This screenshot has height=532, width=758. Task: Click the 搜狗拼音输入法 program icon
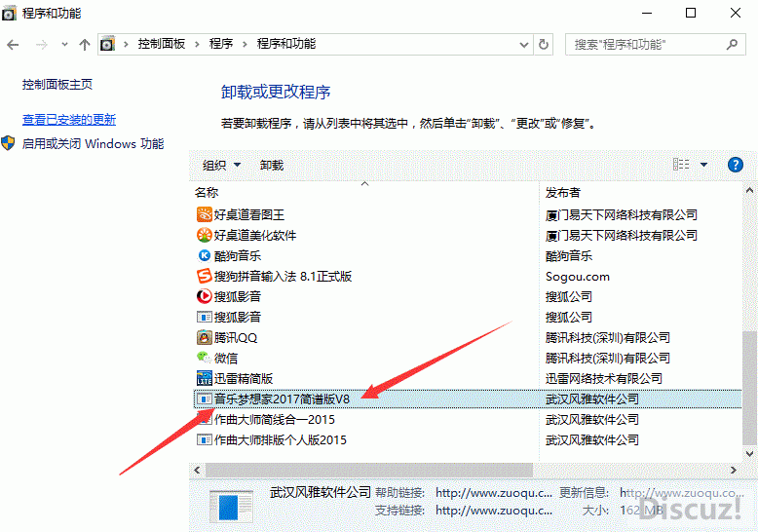204,276
